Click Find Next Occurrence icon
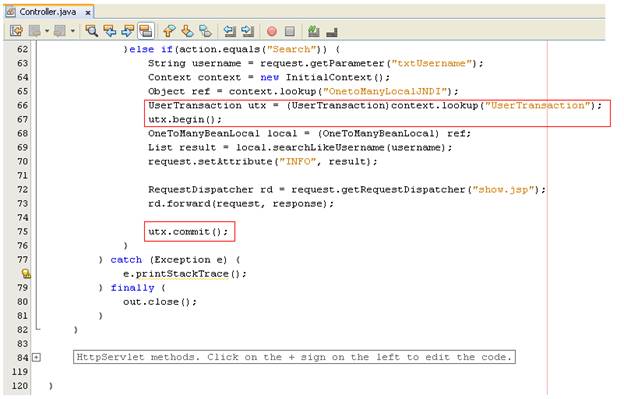This screenshot has width=624, height=399. click(128, 31)
